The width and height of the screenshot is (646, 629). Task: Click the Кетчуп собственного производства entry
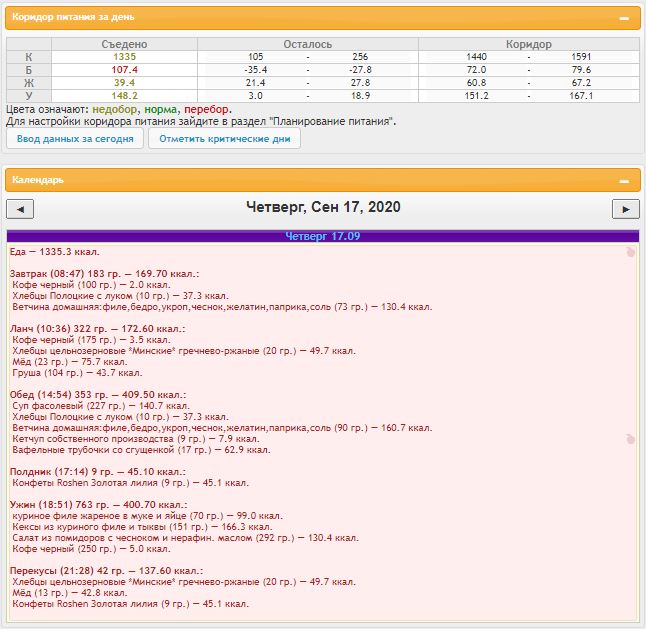coord(136,439)
